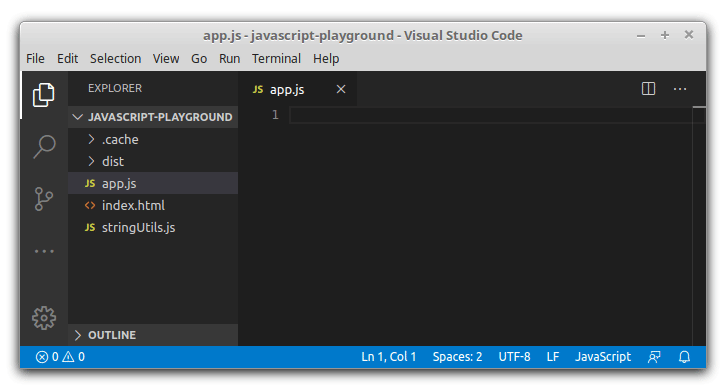This screenshot has width=721, height=388.
Task: Open the Selection menu
Action: tap(115, 59)
